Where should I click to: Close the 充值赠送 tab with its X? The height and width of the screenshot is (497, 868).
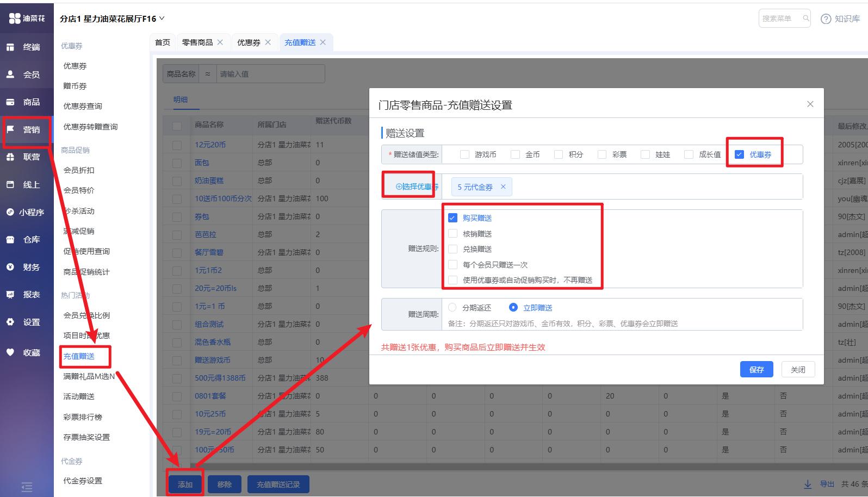click(323, 42)
